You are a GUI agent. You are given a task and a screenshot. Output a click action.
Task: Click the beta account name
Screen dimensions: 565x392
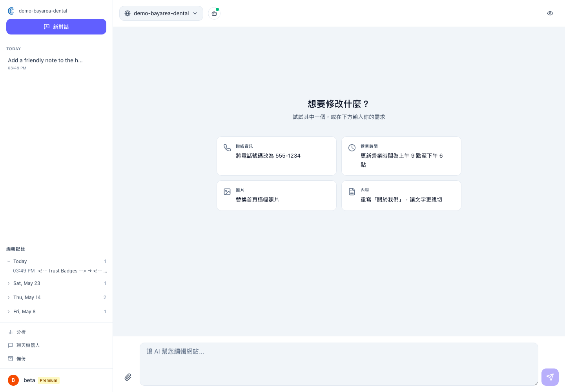point(29,380)
